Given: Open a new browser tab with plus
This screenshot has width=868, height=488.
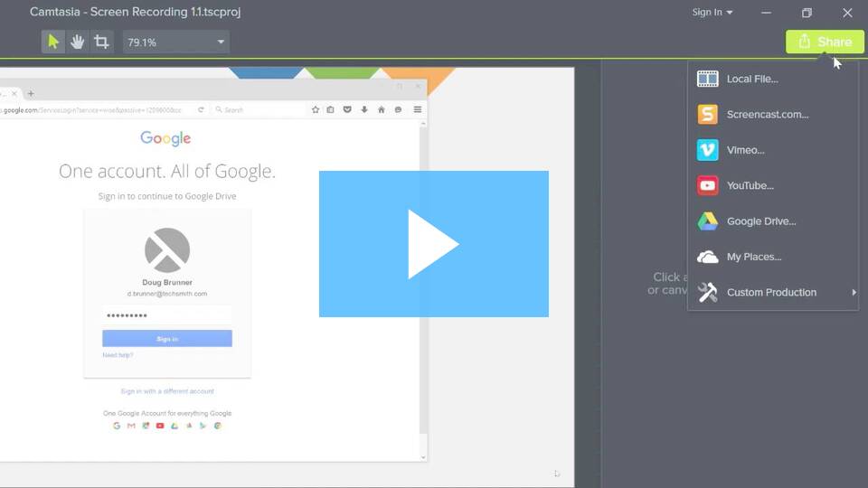Looking at the screenshot, I should (31, 93).
